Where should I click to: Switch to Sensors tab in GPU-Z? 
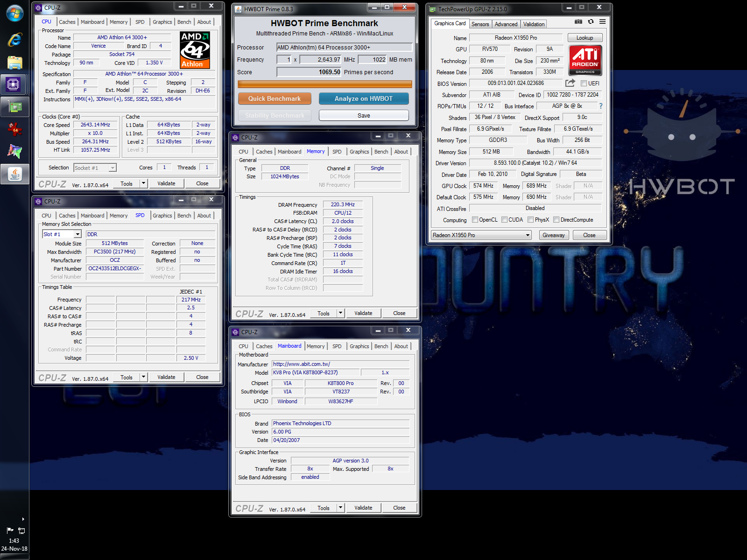point(480,24)
